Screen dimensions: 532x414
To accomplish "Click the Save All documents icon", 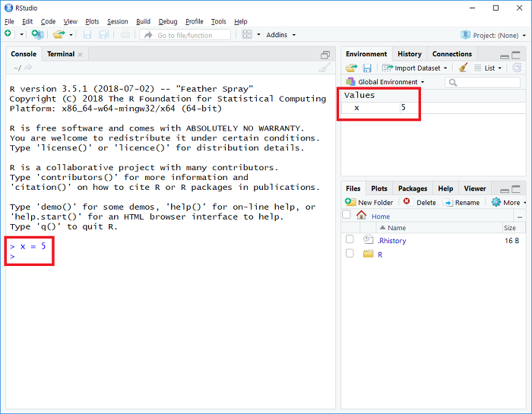I will point(103,35).
